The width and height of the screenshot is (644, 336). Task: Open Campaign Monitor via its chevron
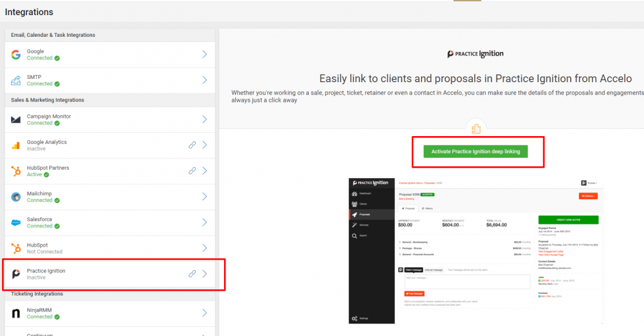pos(204,119)
